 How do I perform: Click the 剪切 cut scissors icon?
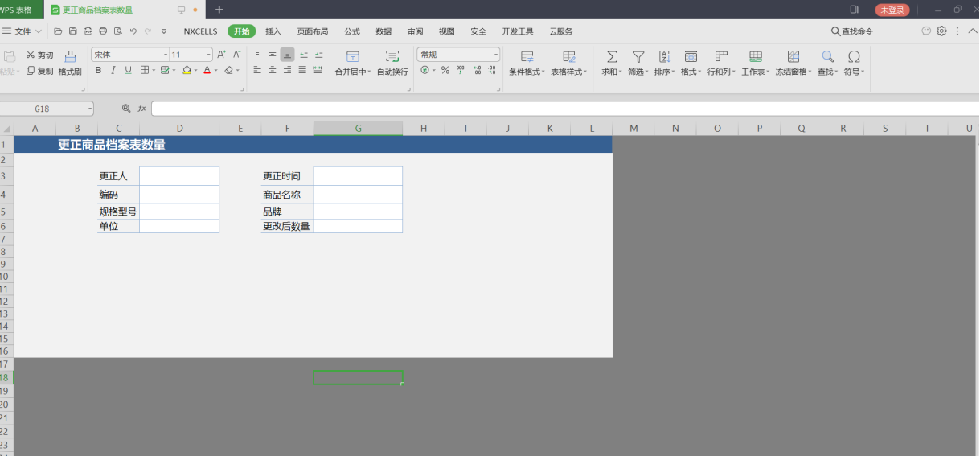click(x=31, y=55)
